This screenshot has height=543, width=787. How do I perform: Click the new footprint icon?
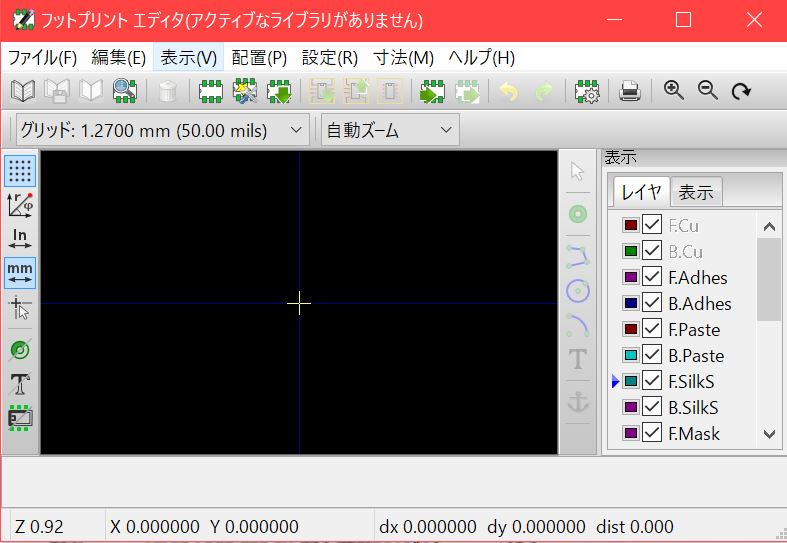coord(211,91)
